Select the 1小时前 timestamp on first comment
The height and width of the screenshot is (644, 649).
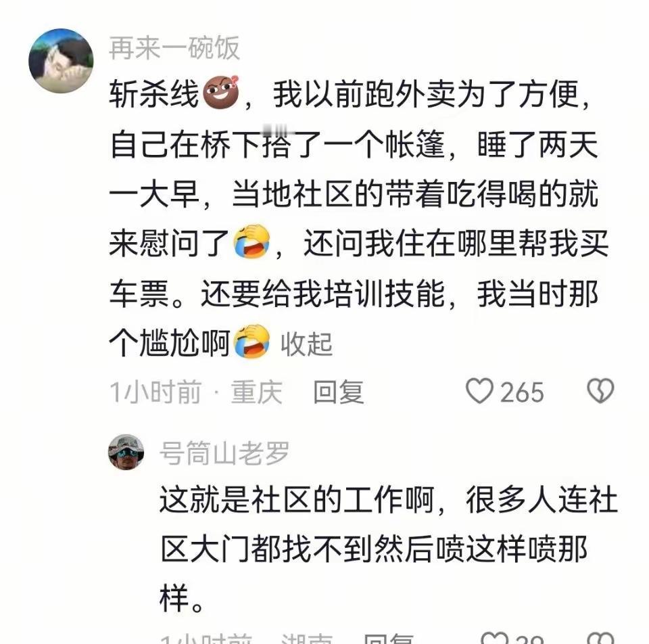pos(155,392)
